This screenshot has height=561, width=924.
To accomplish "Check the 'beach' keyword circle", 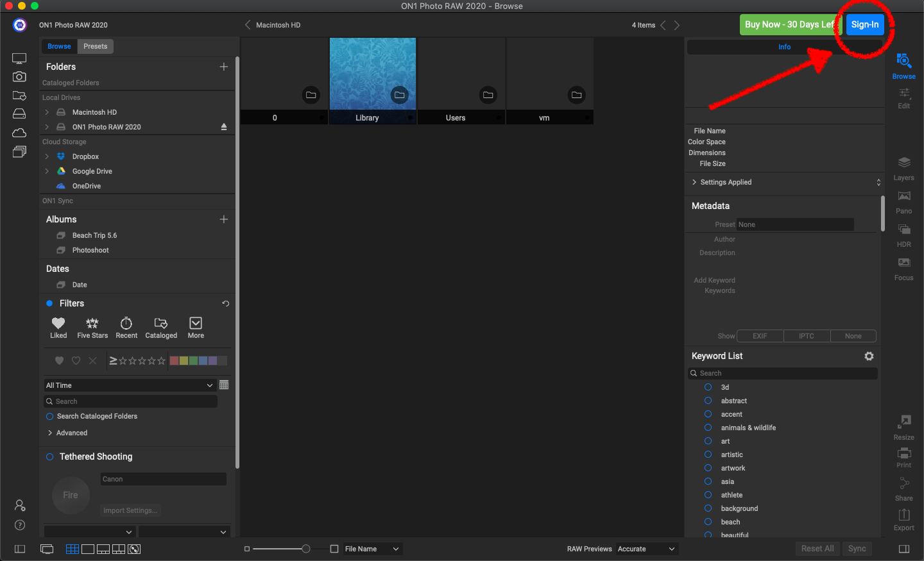I will click(x=708, y=522).
